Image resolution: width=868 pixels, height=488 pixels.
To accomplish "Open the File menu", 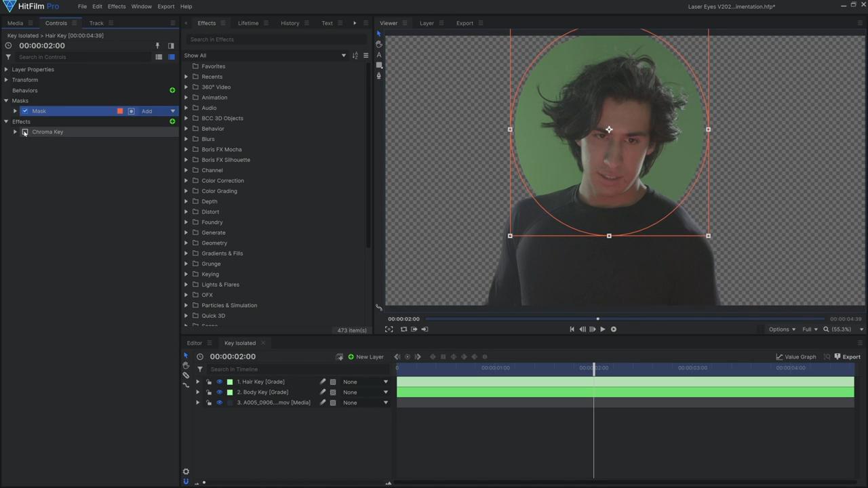I will [82, 6].
